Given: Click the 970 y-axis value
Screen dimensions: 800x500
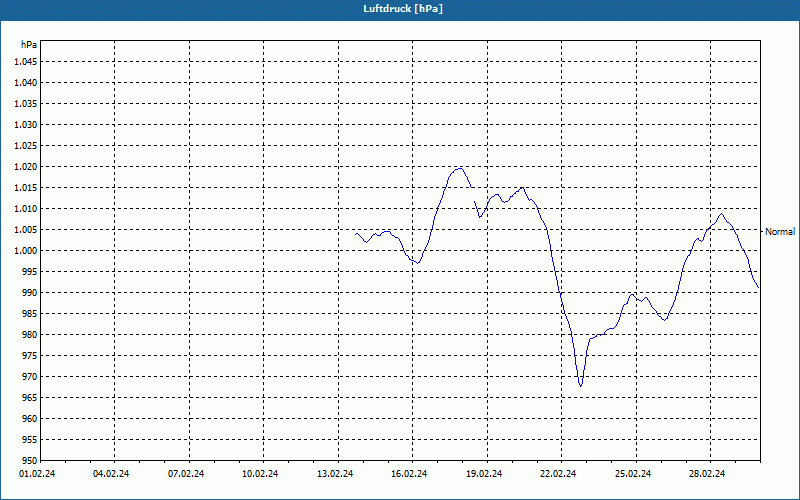Looking at the screenshot, I should 30,377.
